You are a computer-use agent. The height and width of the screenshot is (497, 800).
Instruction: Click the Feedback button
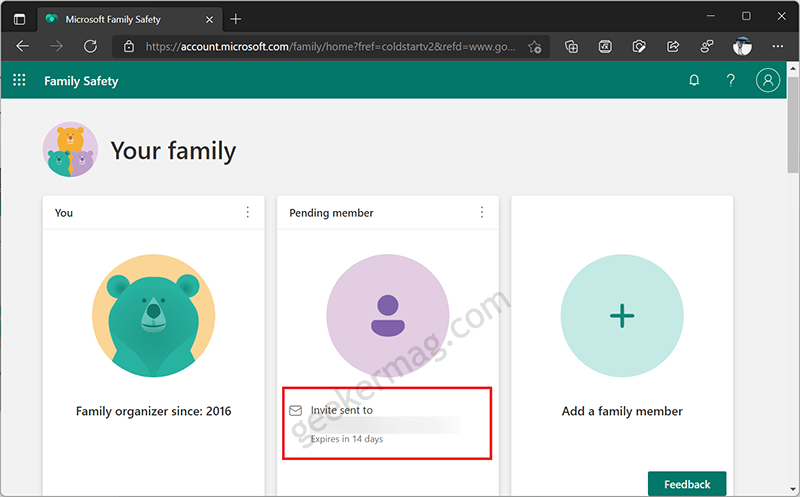[x=687, y=484]
